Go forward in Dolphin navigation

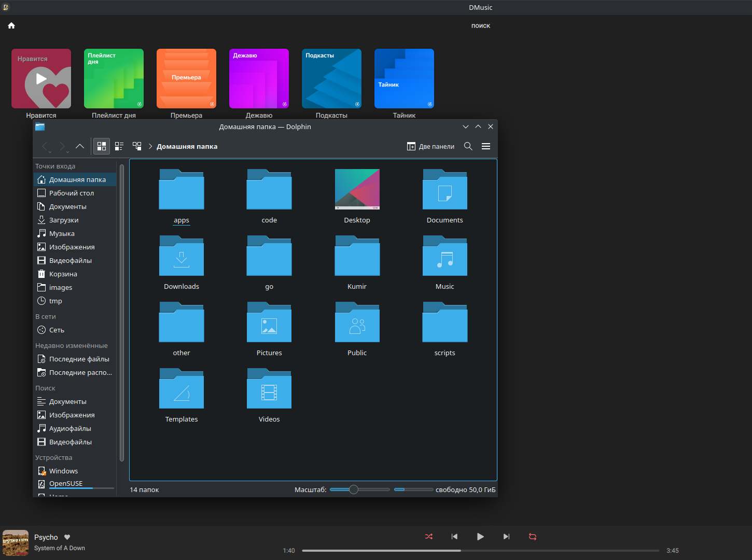coord(63,147)
